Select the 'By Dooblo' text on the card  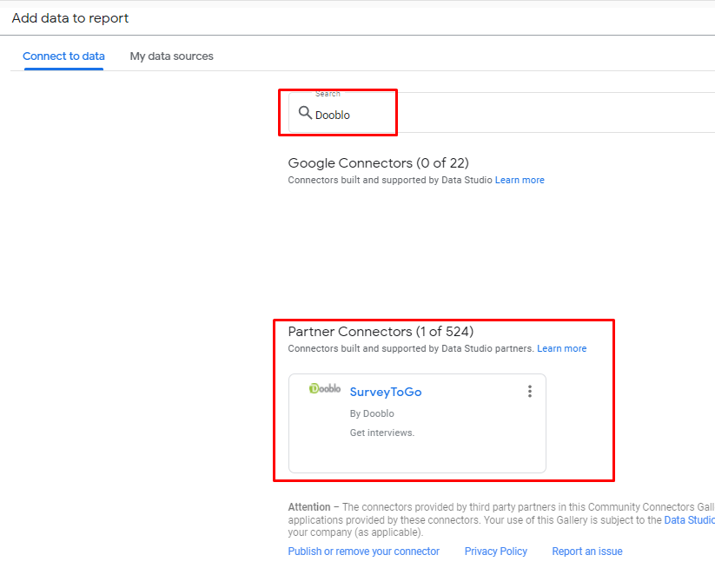click(x=372, y=413)
